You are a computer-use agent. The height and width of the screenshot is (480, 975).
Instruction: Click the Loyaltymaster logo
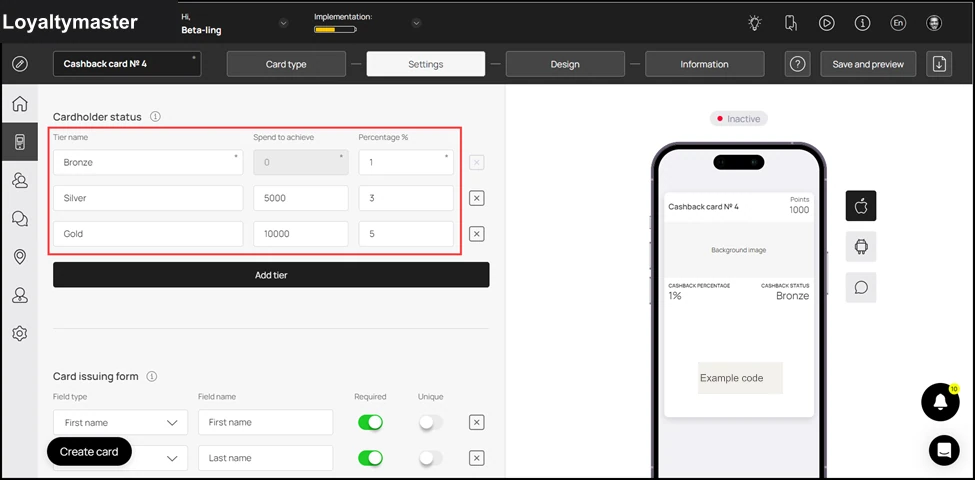pyautogui.click(x=70, y=22)
